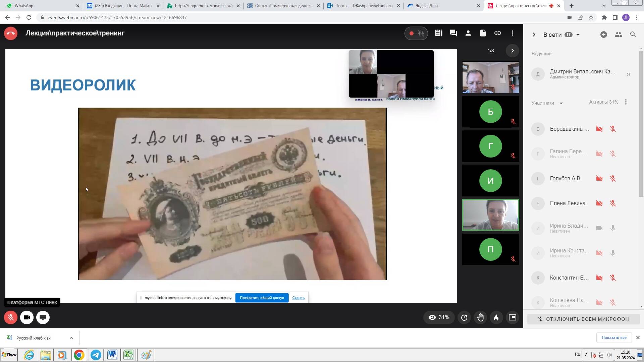Open the timer stopwatch icon

tap(464, 317)
